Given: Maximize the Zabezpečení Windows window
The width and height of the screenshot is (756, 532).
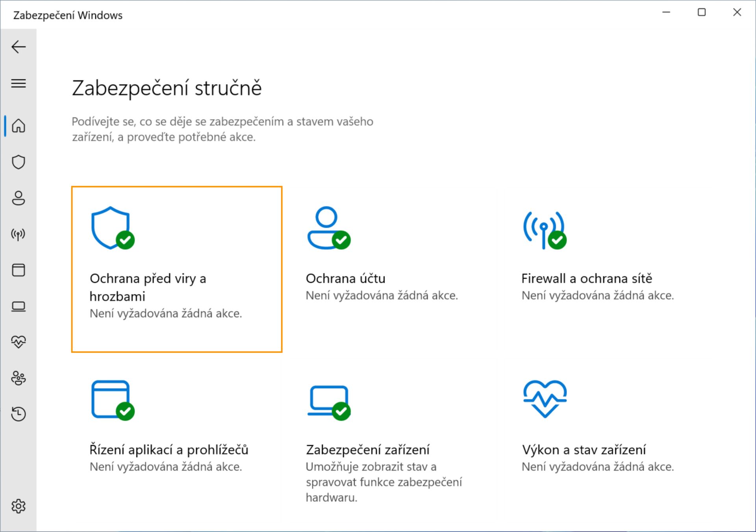Looking at the screenshot, I should coord(702,13).
